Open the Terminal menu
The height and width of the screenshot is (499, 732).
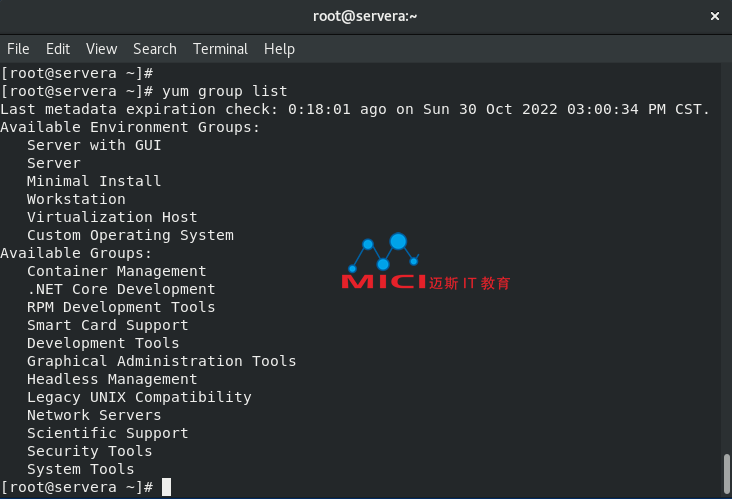(x=220, y=49)
